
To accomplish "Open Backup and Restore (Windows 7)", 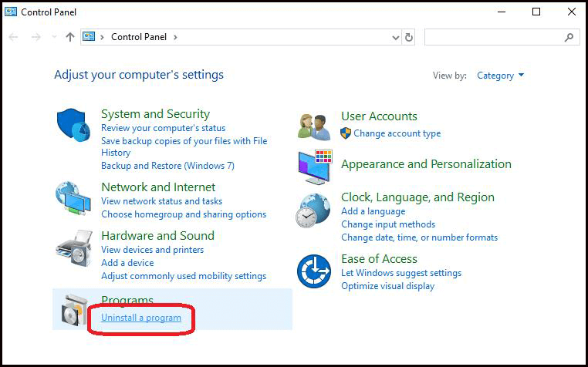I will click(167, 165).
